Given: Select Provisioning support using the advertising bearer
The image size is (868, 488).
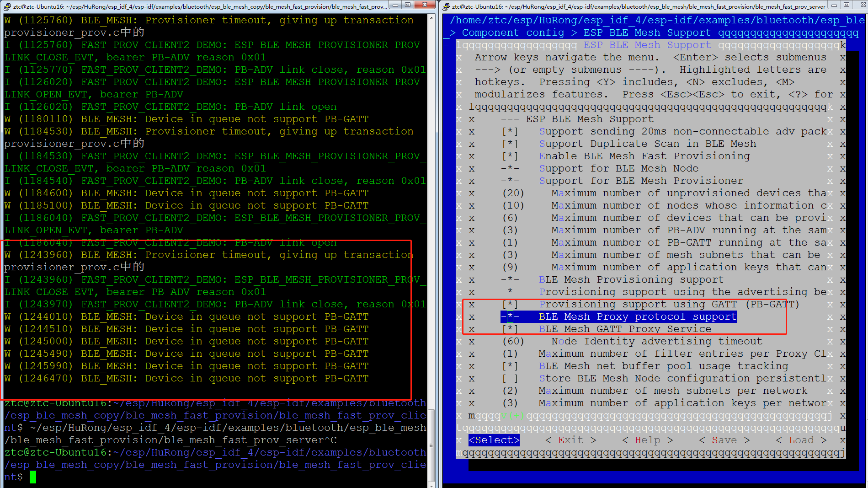Looking at the screenshot, I should pos(665,292).
